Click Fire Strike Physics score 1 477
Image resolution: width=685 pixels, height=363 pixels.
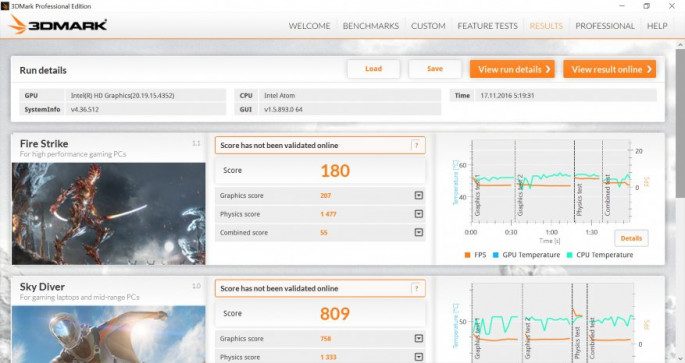pyautogui.click(x=328, y=214)
